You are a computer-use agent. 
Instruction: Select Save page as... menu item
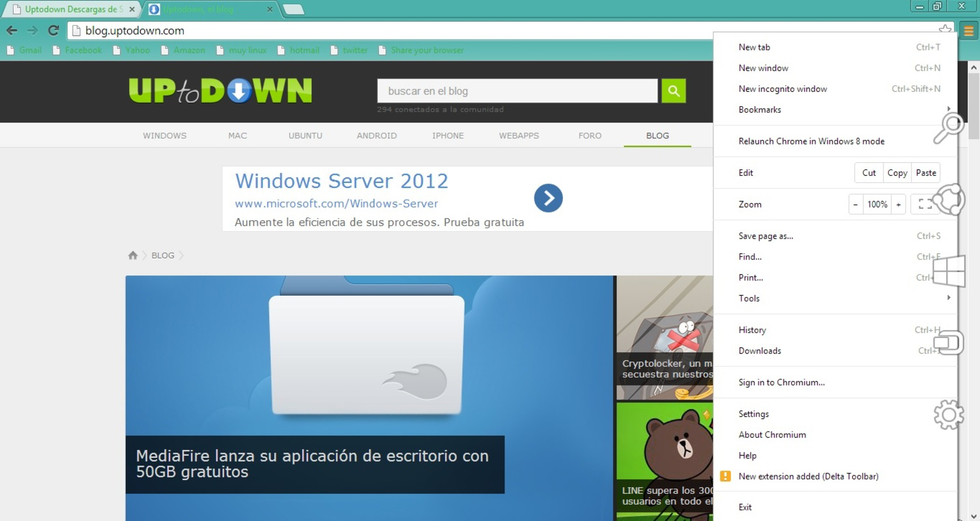pyautogui.click(x=835, y=236)
